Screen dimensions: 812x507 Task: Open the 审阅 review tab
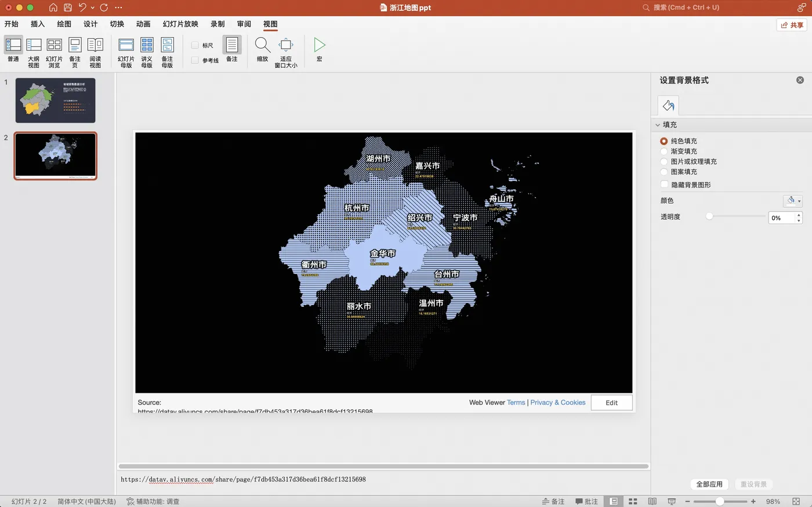pyautogui.click(x=244, y=24)
